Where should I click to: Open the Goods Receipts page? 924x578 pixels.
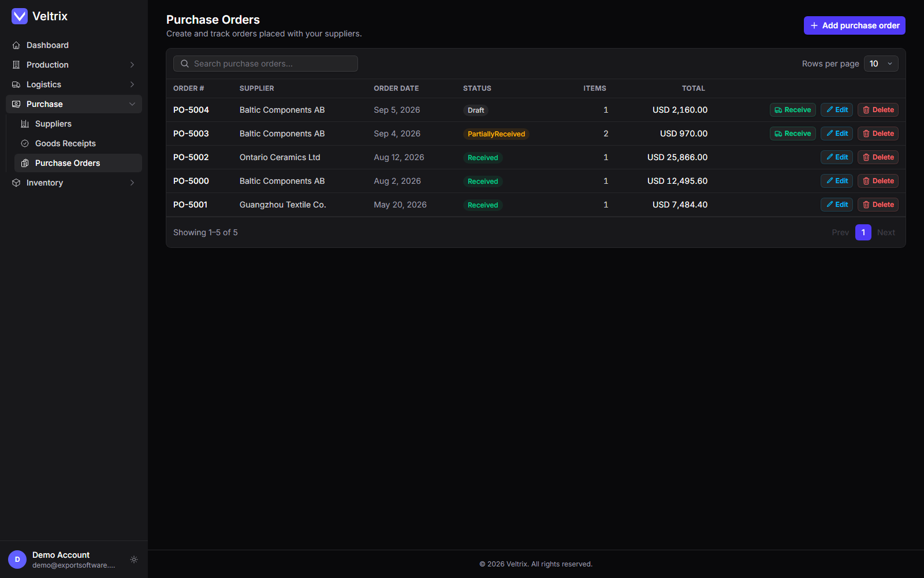(78, 143)
